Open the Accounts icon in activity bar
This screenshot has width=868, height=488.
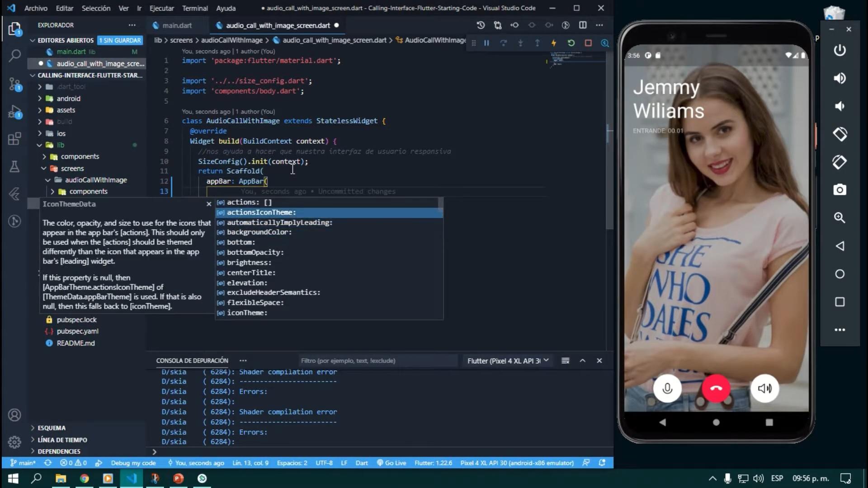(x=14, y=415)
